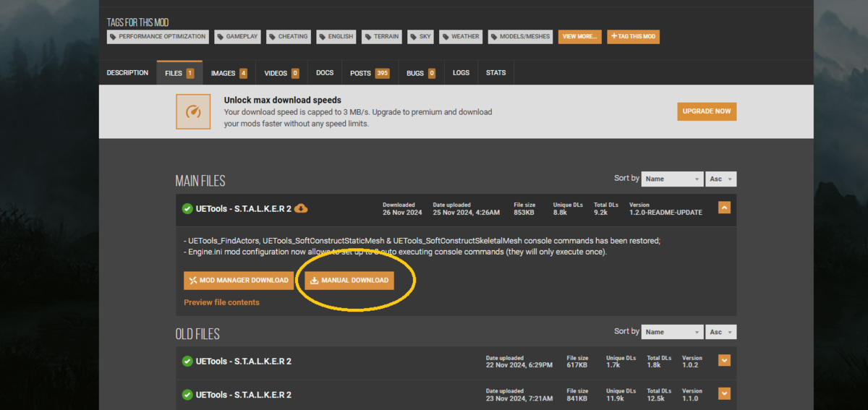Click the 1.2.0-README-UPDATE version text
This screenshot has height=410, width=868.
pos(665,213)
